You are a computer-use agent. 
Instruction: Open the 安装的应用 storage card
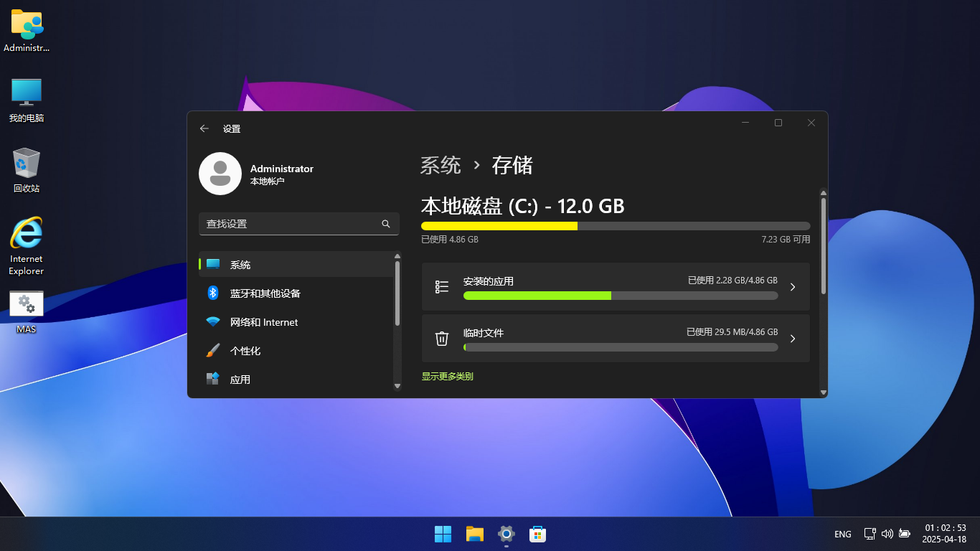click(x=616, y=287)
